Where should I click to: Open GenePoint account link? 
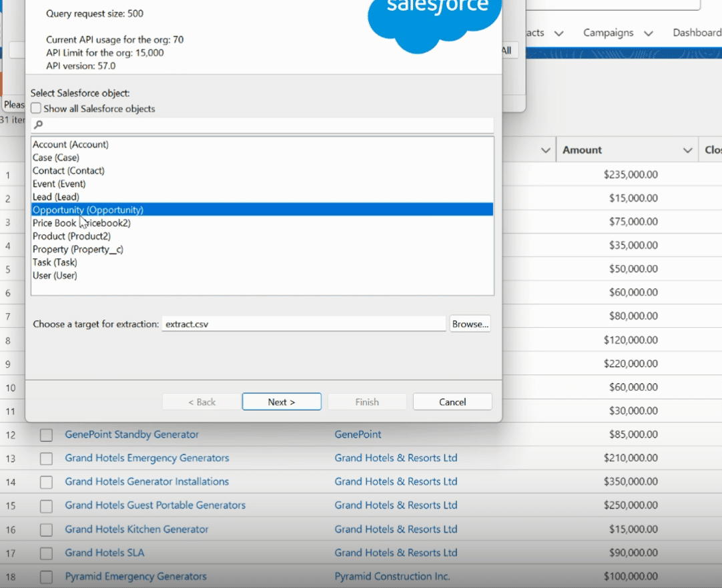pos(358,434)
